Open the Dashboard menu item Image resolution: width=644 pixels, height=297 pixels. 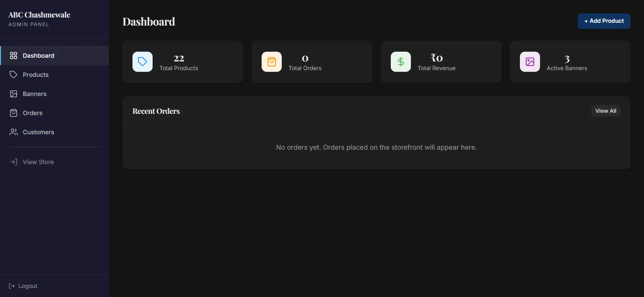coord(54,56)
